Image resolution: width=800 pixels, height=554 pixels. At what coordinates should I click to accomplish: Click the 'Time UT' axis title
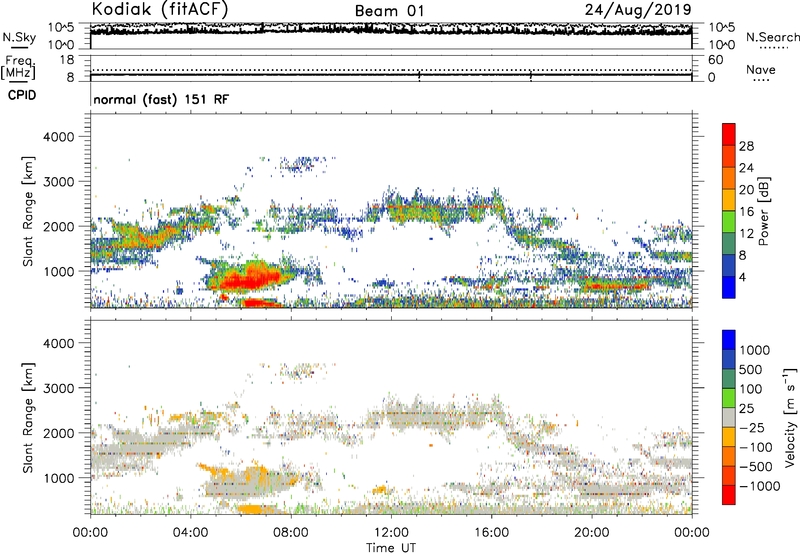click(x=391, y=548)
